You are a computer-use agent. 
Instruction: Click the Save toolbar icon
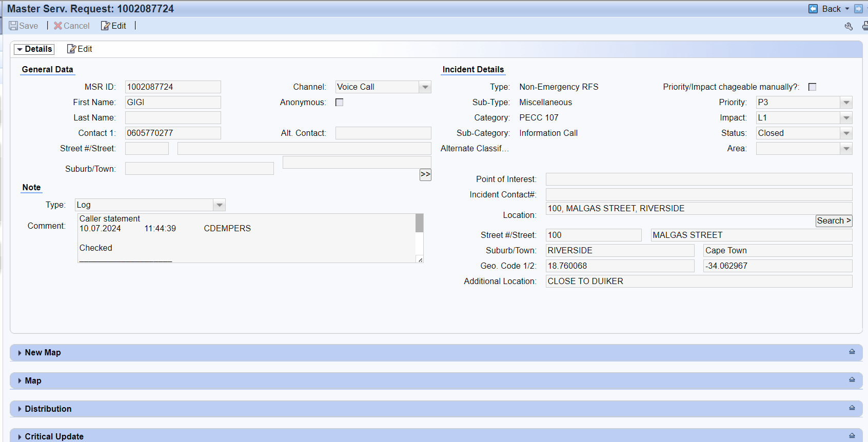pos(13,26)
